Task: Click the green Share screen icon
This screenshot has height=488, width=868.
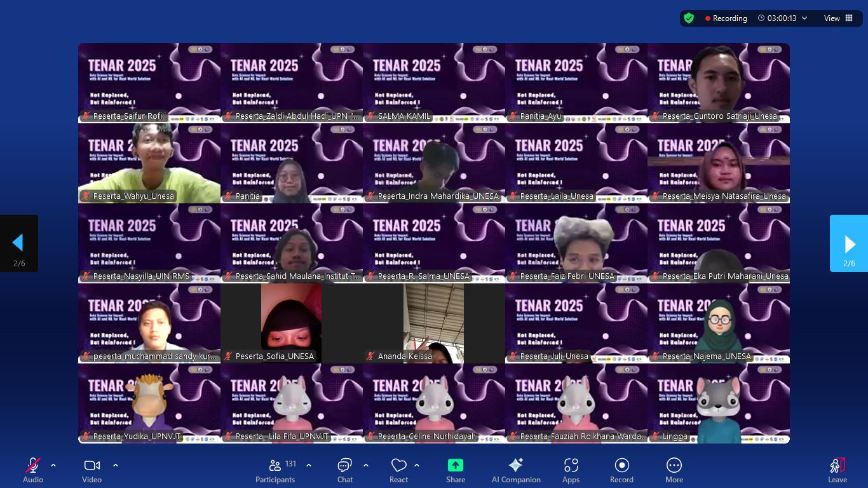Action: [x=456, y=466]
